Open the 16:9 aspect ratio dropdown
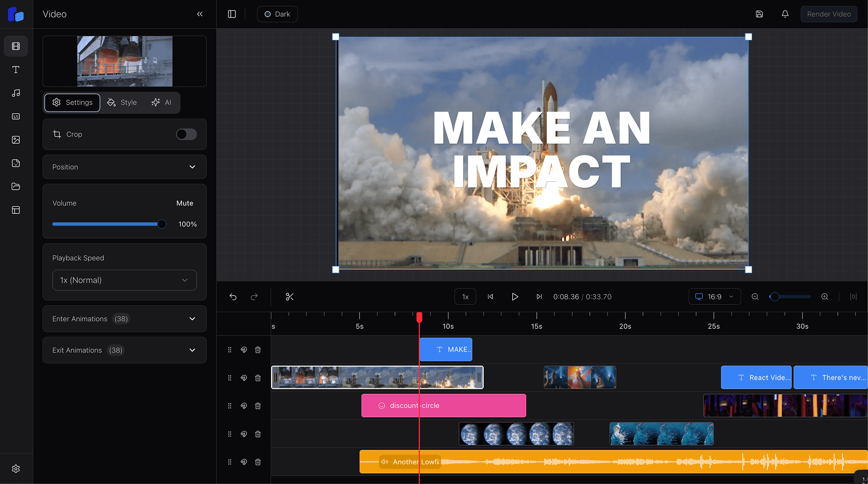This screenshot has height=484, width=868. pyautogui.click(x=714, y=297)
